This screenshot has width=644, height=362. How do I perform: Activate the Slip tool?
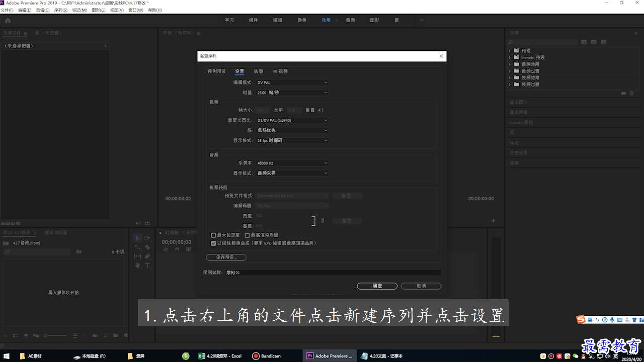pyautogui.click(x=137, y=256)
